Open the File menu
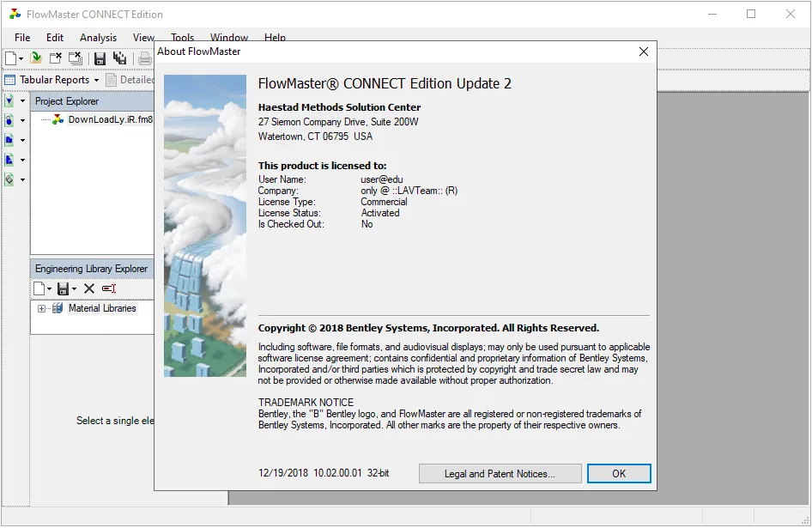812x528 pixels. click(22, 37)
